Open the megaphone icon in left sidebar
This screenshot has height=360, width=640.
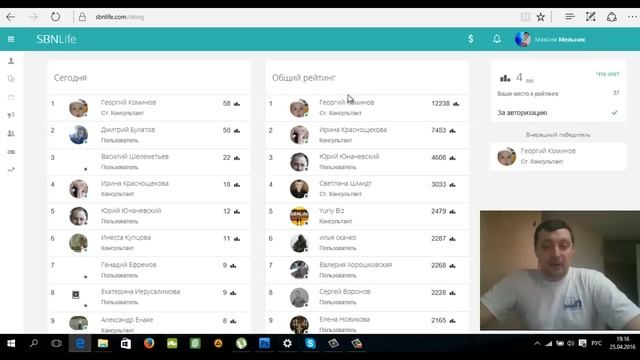pos(11,116)
